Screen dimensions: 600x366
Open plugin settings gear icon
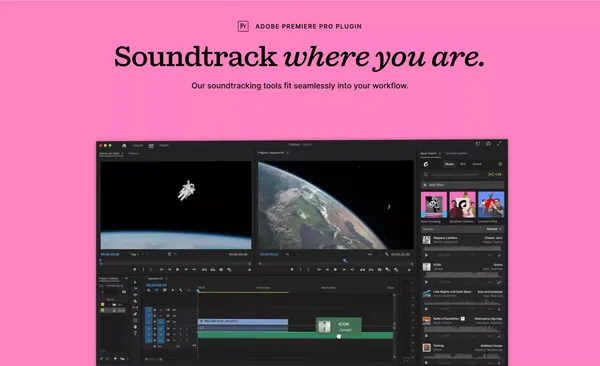coord(501,164)
